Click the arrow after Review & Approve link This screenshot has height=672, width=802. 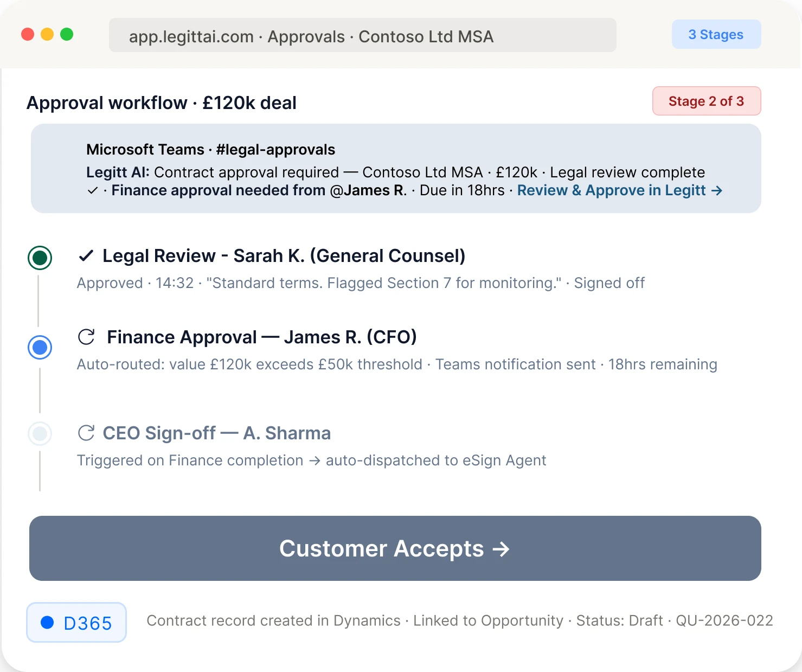718,190
